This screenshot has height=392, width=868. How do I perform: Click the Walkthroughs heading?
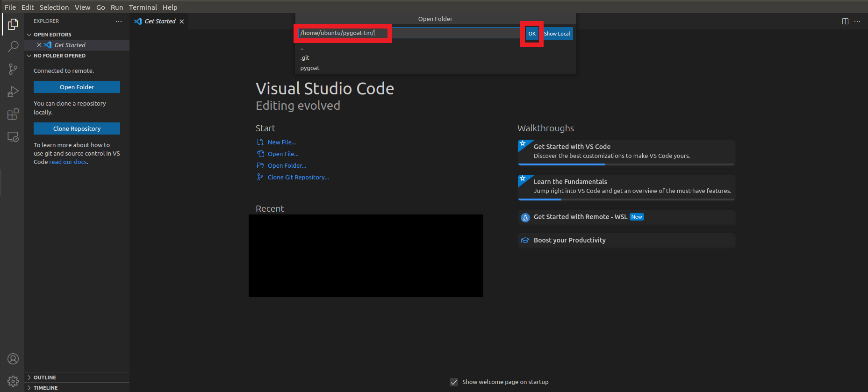pyautogui.click(x=545, y=128)
